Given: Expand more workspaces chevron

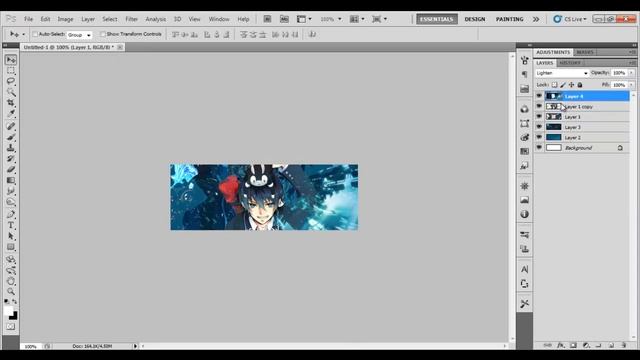Looking at the screenshot, I should 536,19.
